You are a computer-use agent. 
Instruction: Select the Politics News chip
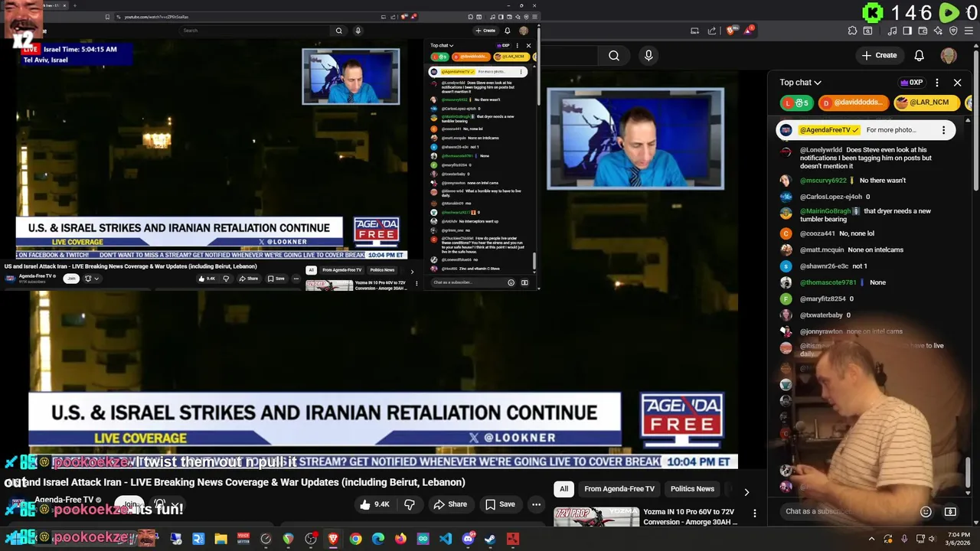point(692,489)
